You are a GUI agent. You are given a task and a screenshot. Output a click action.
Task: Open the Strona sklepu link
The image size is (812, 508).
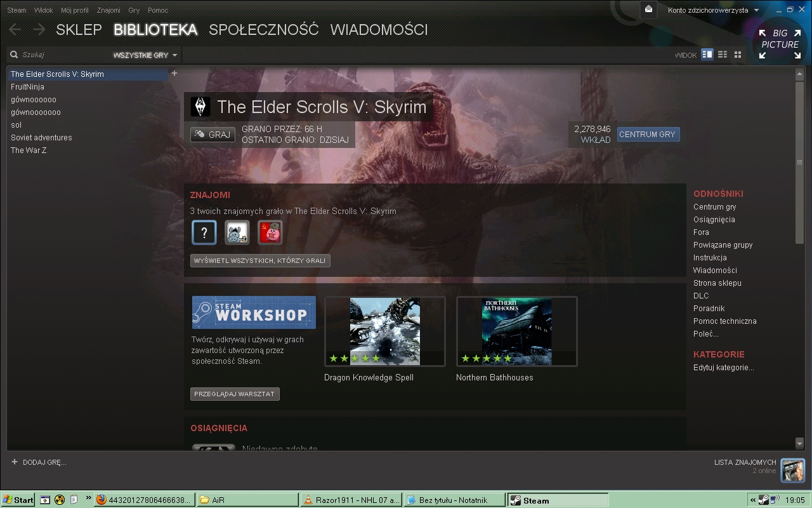tap(717, 283)
